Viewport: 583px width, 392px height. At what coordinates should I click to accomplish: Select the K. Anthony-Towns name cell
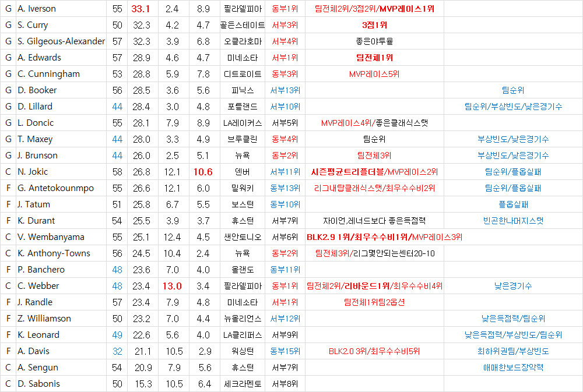pos(61,254)
